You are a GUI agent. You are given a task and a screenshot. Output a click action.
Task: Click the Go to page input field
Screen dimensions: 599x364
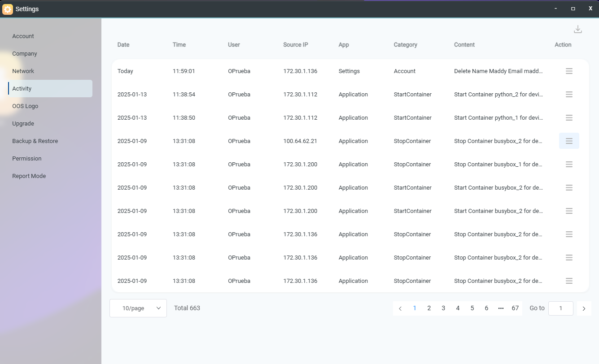tap(561, 308)
